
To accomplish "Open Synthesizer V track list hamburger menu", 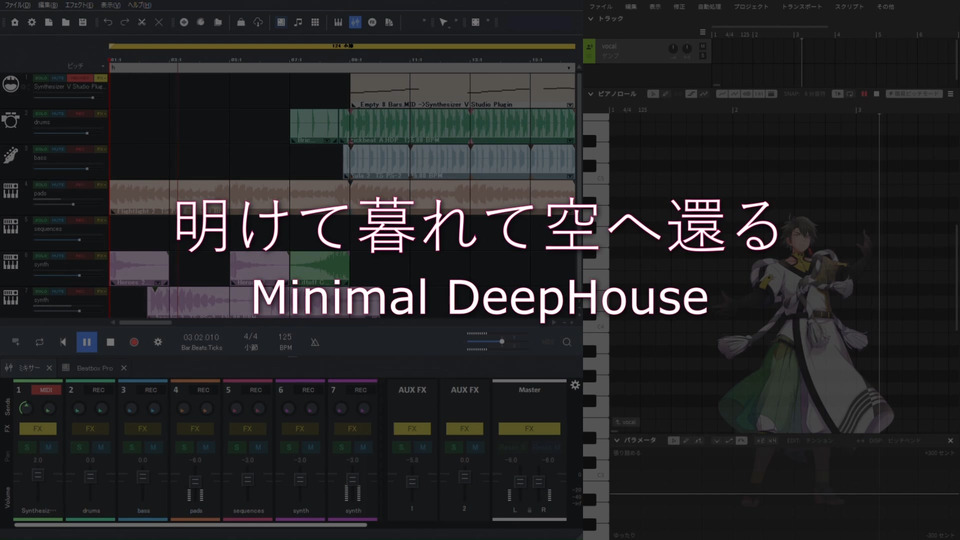I will [702, 32].
